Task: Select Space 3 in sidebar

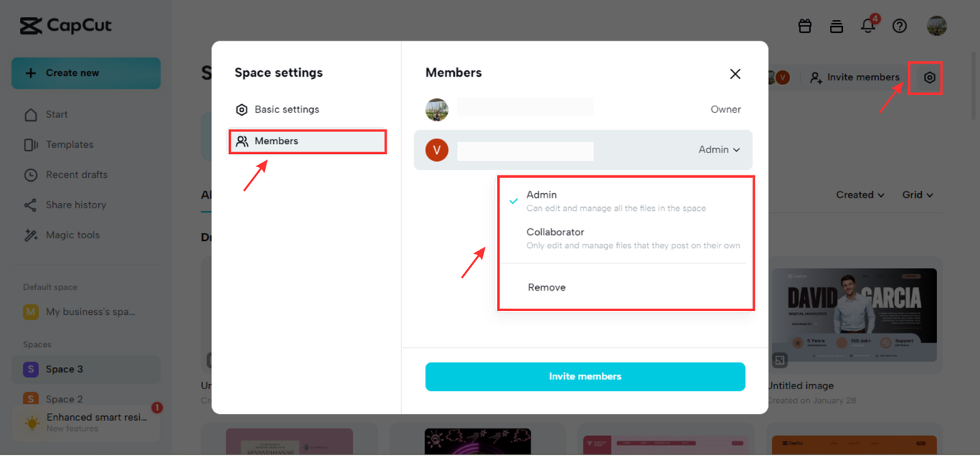Action: coord(64,369)
